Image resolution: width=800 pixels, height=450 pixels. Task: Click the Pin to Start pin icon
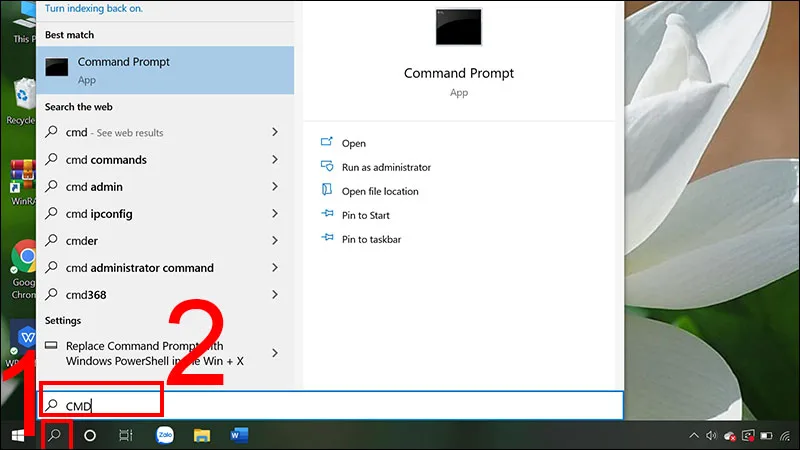[327, 213]
